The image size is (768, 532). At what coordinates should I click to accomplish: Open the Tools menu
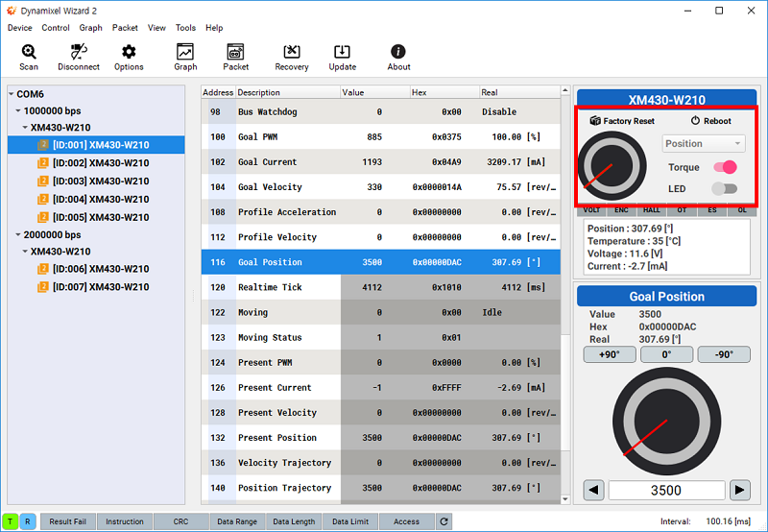coord(185,28)
